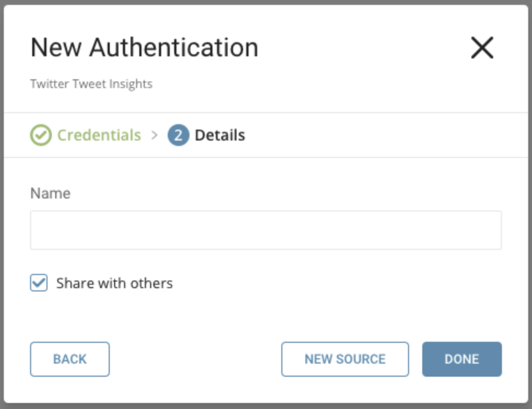Viewport: 532px width, 409px height.
Task: Click the chevron separator between steps
Action: pos(155,135)
